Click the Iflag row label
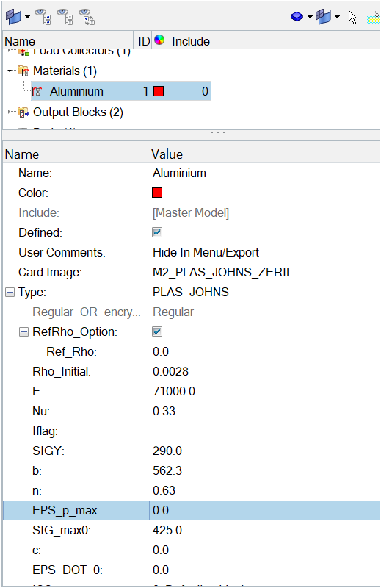381x588 pixels. (45, 431)
